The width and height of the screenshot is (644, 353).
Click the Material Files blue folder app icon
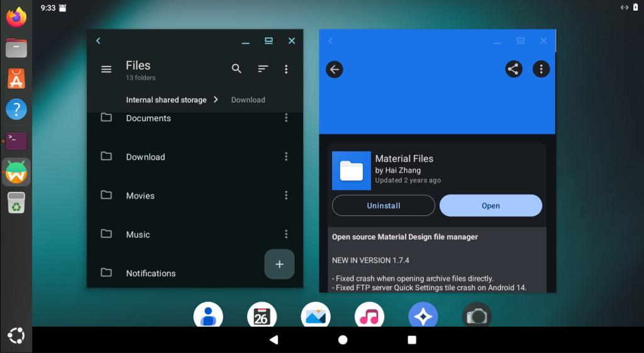tap(351, 170)
